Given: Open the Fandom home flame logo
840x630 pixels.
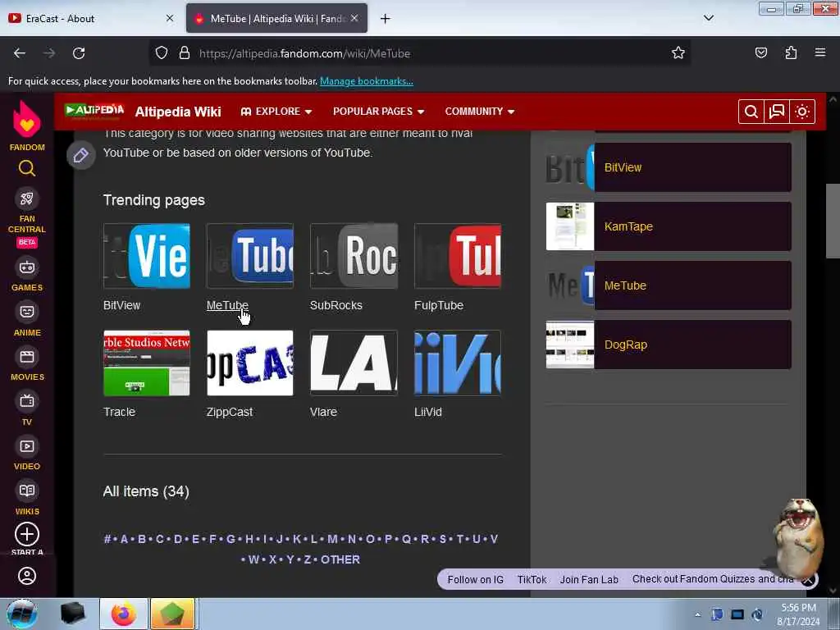Looking at the screenshot, I should click(x=27, y=119).
